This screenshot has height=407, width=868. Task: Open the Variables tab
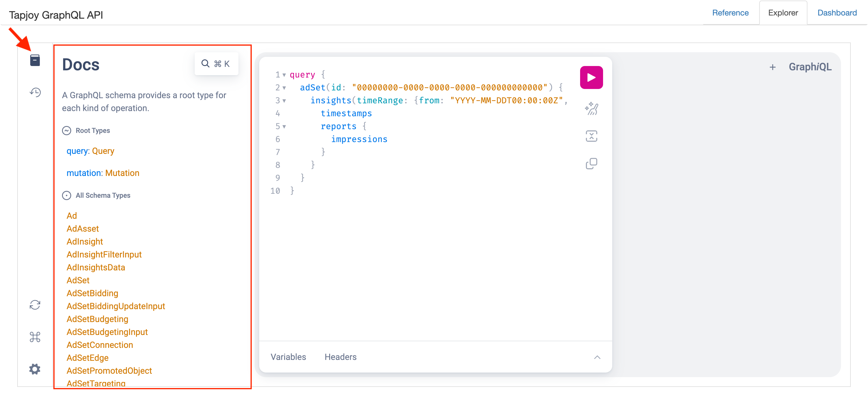click(x=288, y=357)
